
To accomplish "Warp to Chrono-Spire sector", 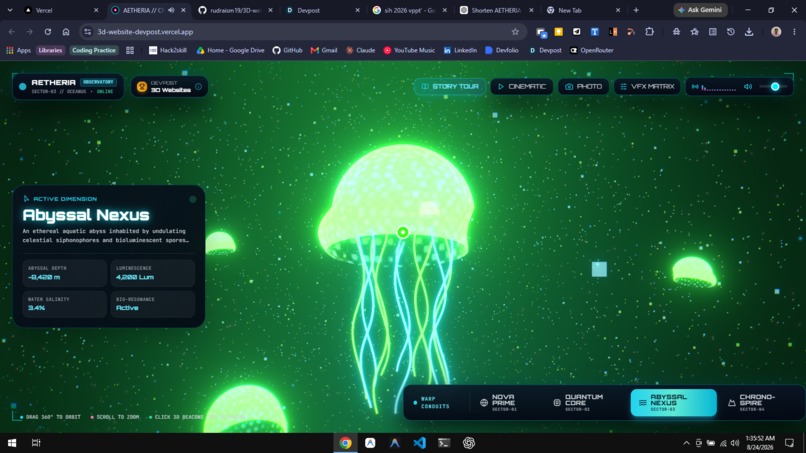I will pyautogui.click(x=752, y=403).
